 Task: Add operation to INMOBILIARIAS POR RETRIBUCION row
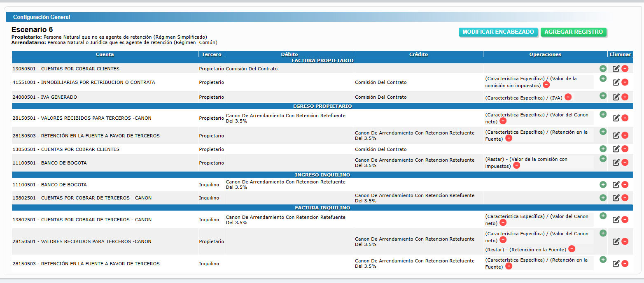(x=603, y=79)
